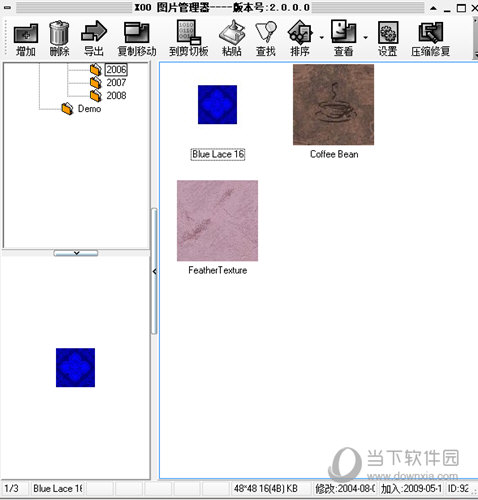The image size is (478, 500).
Task: Select the Demo folder in the tree
Action: point(89,109)
